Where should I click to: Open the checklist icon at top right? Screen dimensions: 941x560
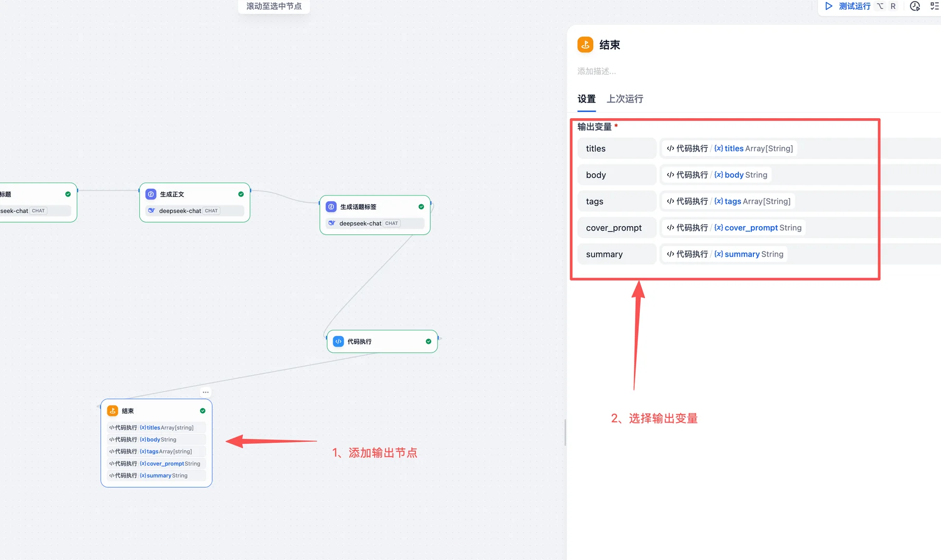point(935,6)
